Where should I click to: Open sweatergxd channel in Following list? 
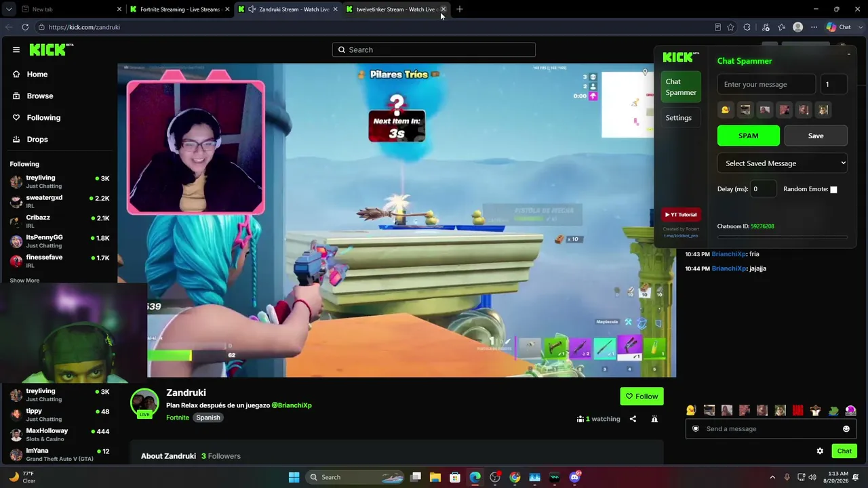60,201
